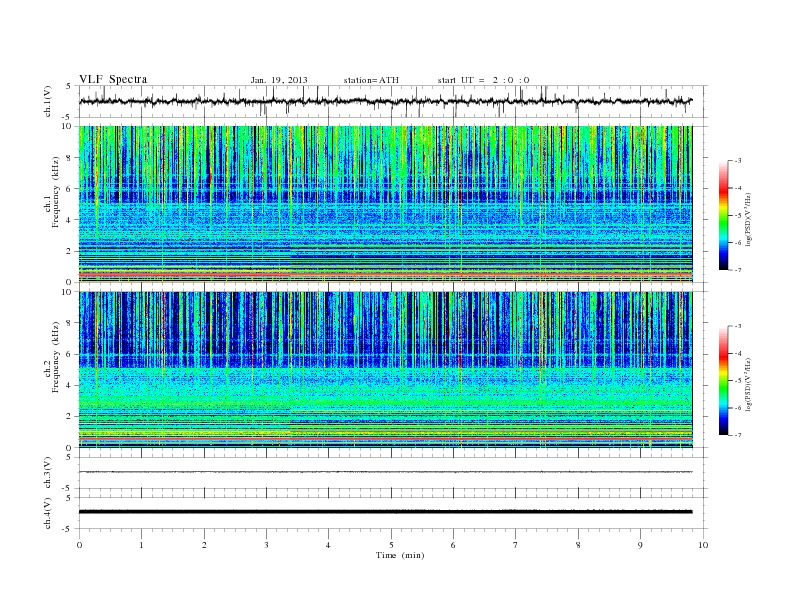Click the "-7" tick on ch.2 colorbar
792x612 pixels.
point(738,435)
